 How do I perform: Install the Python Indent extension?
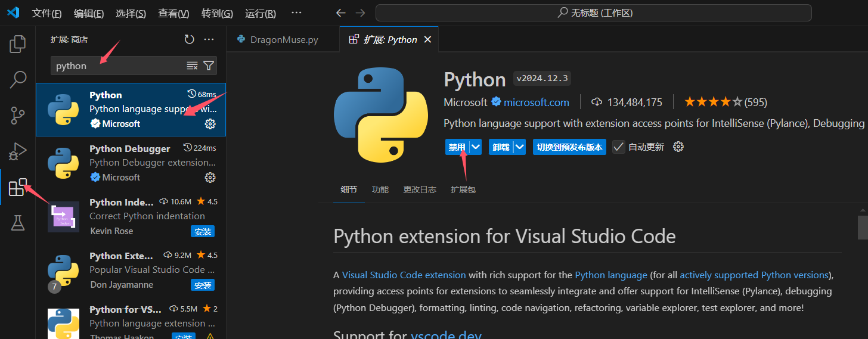(203, 231)
